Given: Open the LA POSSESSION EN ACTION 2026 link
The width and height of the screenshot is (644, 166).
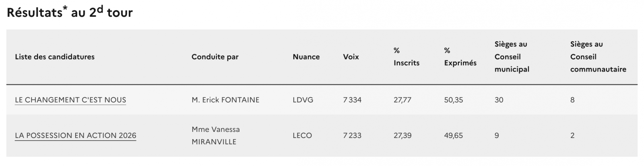Looking at the screenshot, I should pos(76,135).
